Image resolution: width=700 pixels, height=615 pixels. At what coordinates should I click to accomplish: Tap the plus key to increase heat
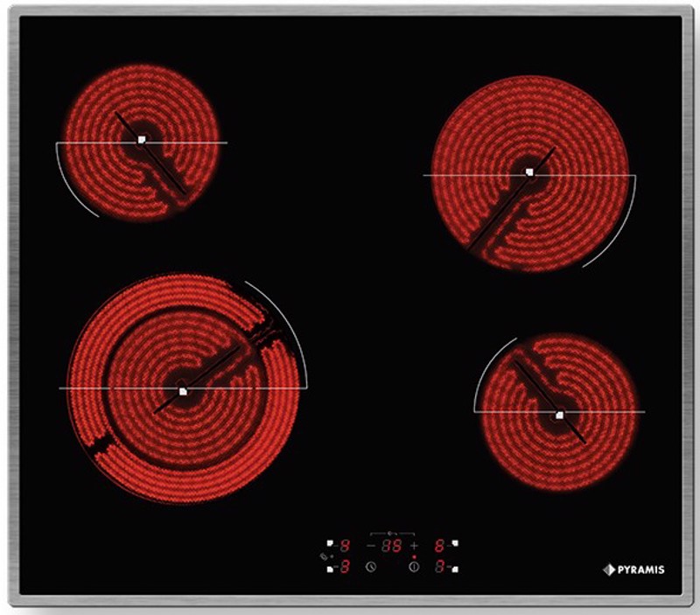[x=414, y=546]
